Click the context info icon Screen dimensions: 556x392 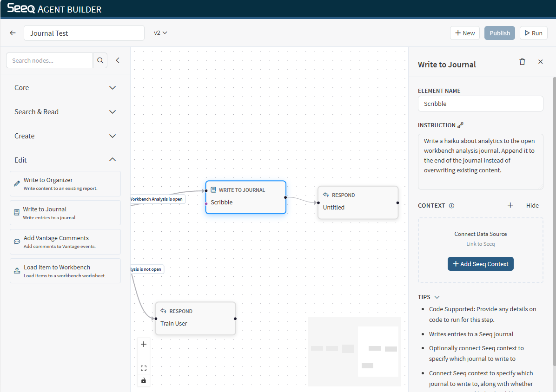point(451,205)
